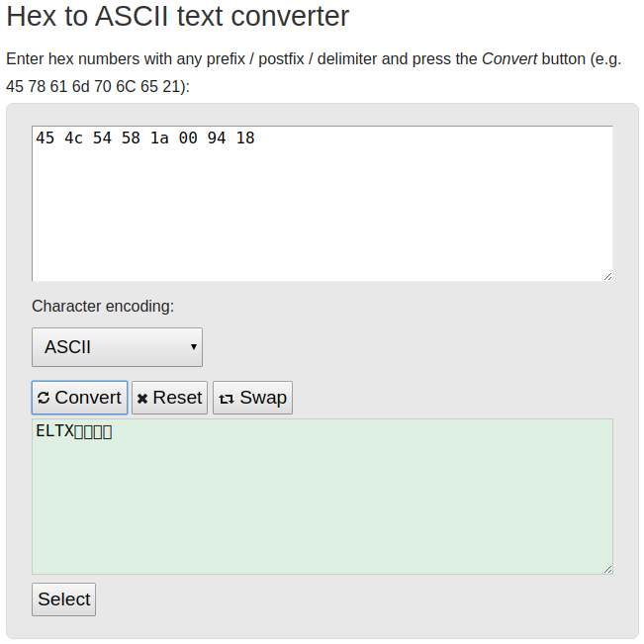Open the encoding dropdown arrow
644x644 pixels.
194,347
